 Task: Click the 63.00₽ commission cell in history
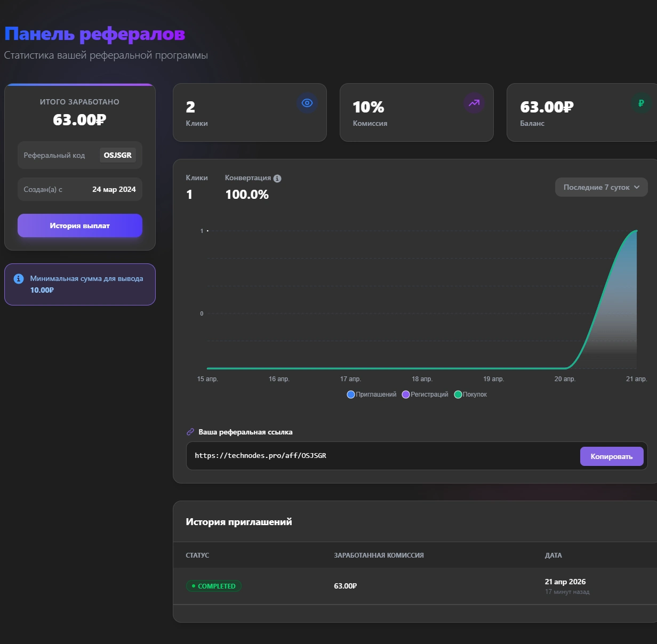pyautogui.click(x=346, y=586)
